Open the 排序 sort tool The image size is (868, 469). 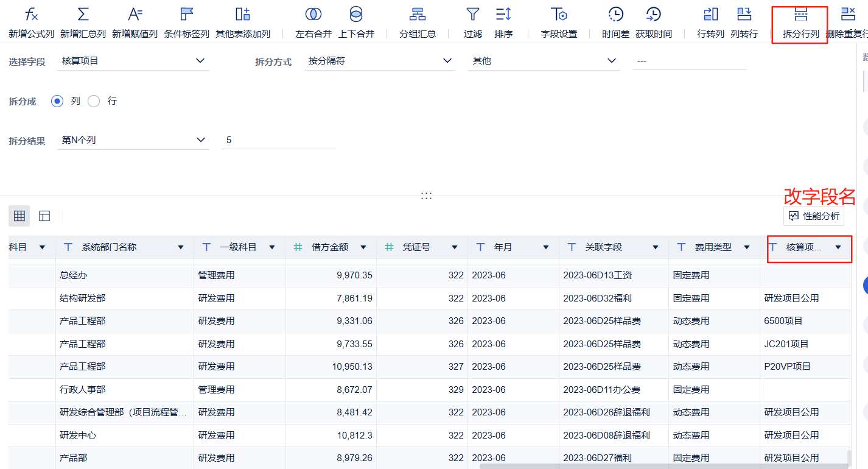pos(503,23)
